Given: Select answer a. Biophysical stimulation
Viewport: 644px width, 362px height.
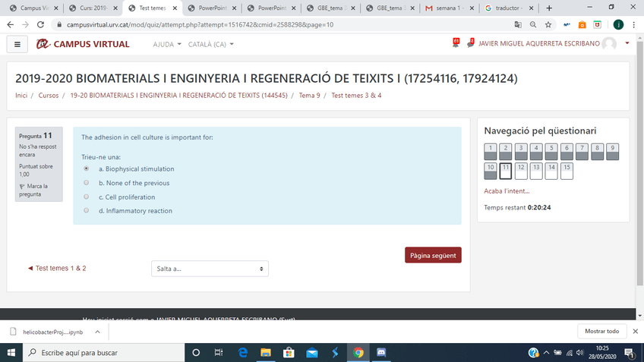Looking at the screenshot, I should coord(86,168).
